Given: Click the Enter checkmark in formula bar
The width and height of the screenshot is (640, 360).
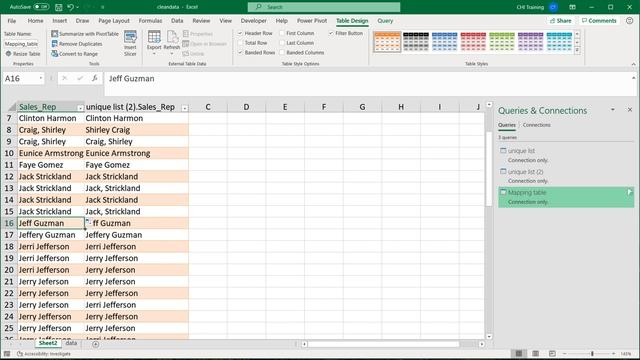Looking at the screenshot, I should (80, 78).
